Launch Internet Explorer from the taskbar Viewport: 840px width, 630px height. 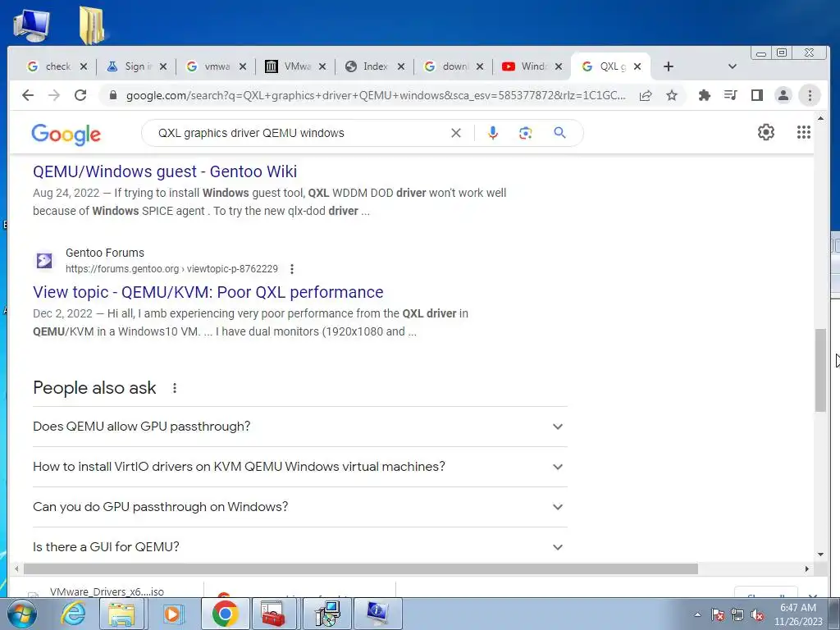[73, 614]
